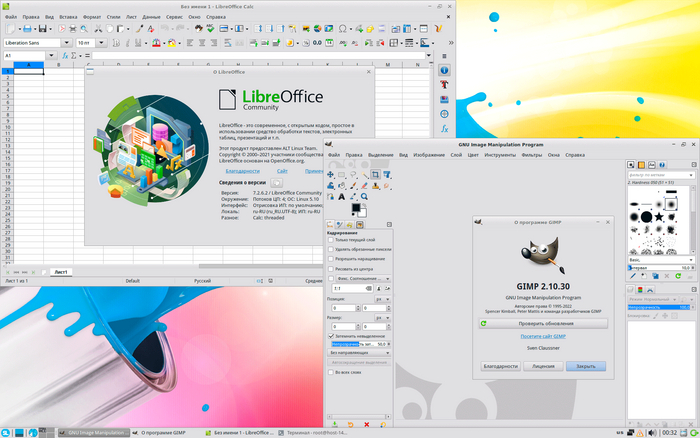Click Благодарности button in GIMP about dialog

point(500,366)
